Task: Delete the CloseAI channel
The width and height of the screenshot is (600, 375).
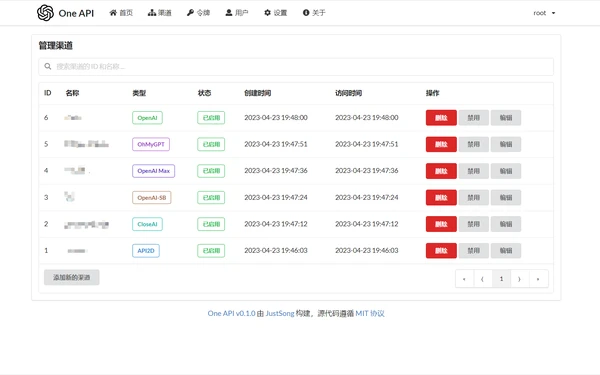Action: [x=441, y=224]
